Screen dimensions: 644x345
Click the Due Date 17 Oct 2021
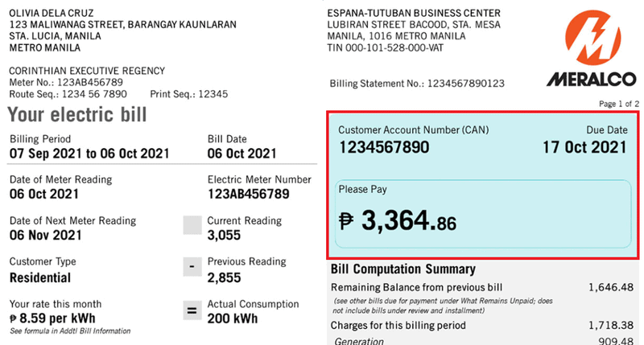585,147
